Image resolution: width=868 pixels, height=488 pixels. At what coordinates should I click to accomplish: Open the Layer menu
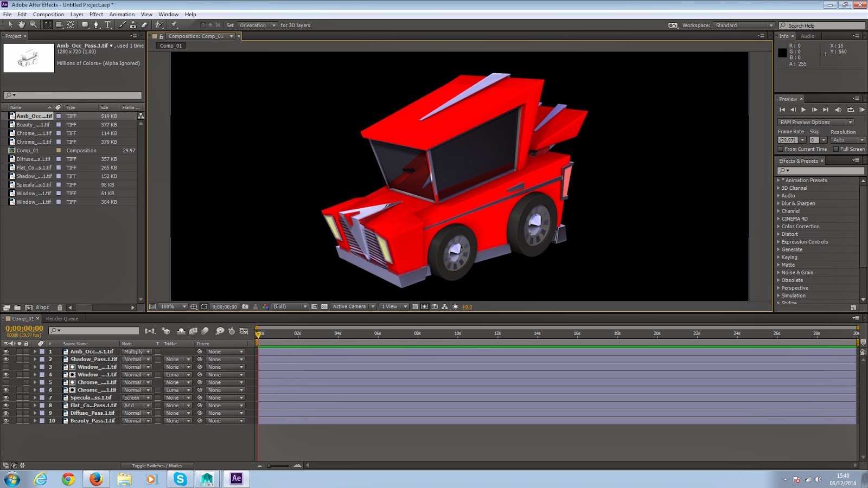point(76,15)
